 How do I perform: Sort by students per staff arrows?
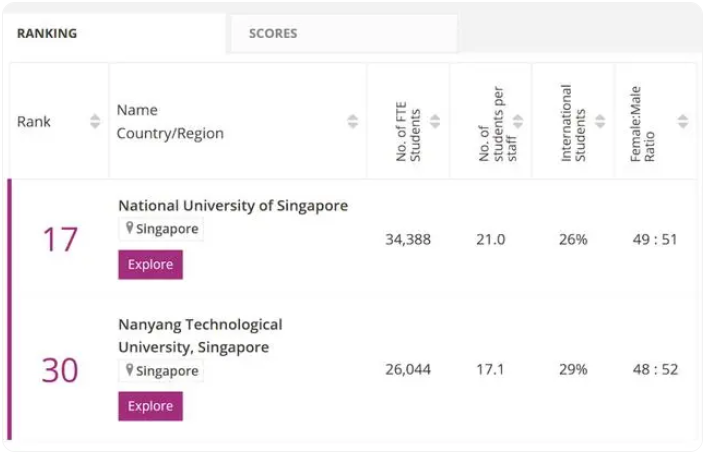coord(518,121)
